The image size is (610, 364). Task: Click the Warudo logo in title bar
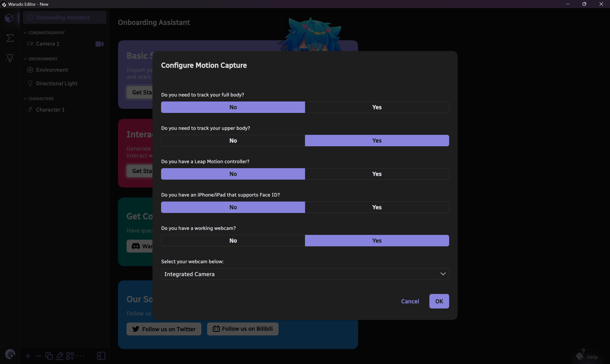[x=4, y=4]
